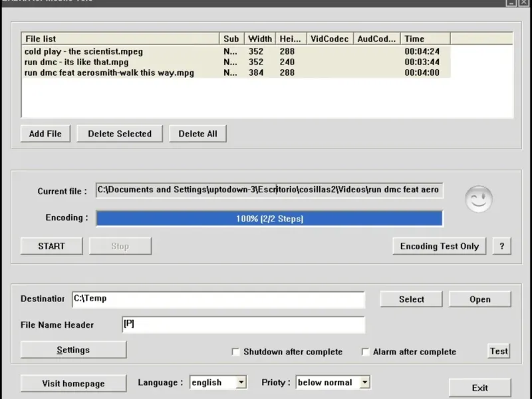
Task: Open the Priority dropdown showing below normal
Action: [364, 382]
